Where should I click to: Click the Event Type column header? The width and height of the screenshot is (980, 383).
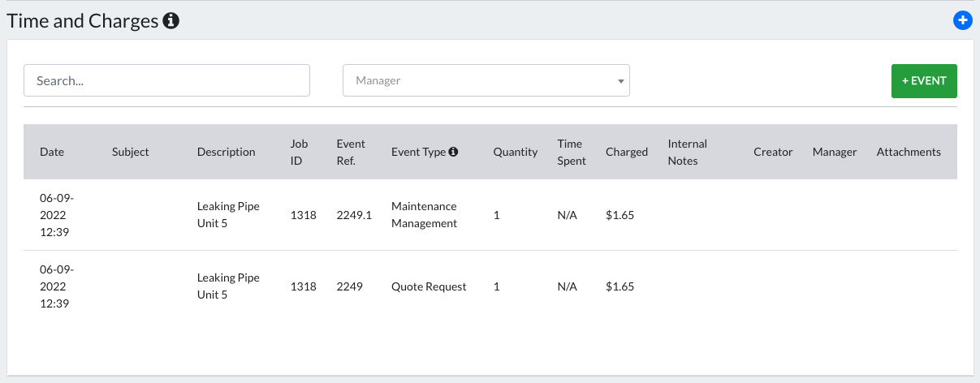tap(418, 152)
